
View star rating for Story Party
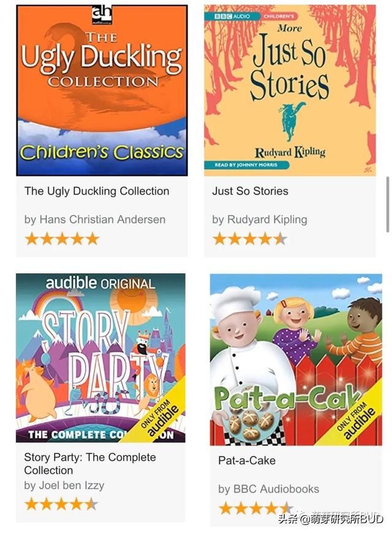pyautogui.click(x=61, y=504)
